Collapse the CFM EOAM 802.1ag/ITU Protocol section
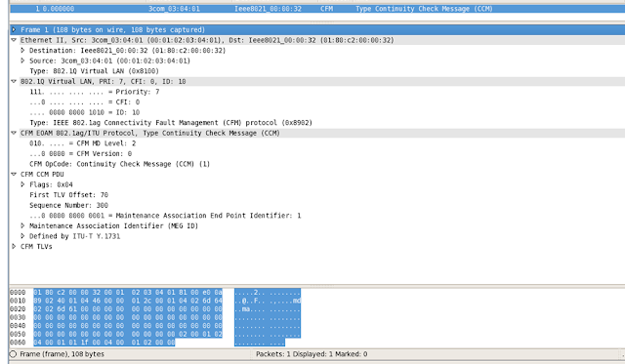The image size is (625, 364). (x=14, y=133)
